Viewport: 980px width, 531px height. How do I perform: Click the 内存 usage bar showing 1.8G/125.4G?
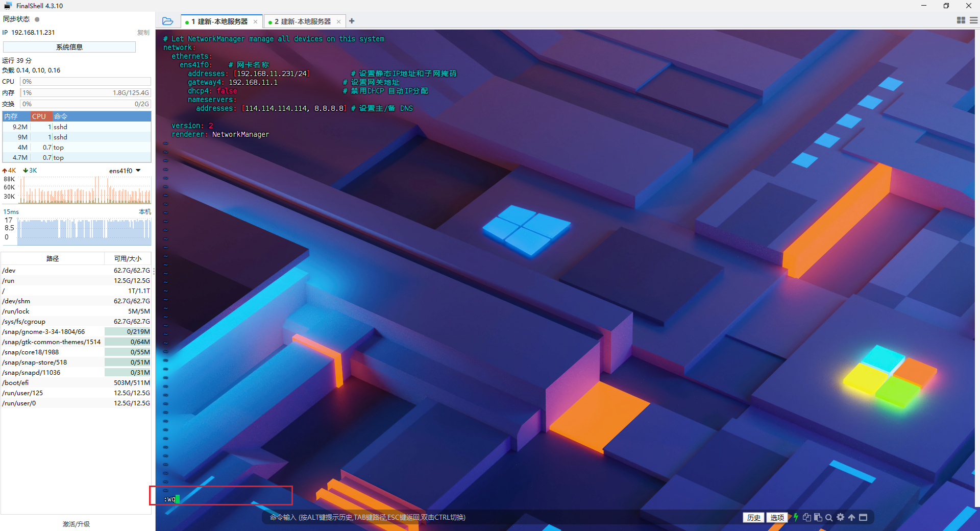pyautogui.click(x=85, y=93)
